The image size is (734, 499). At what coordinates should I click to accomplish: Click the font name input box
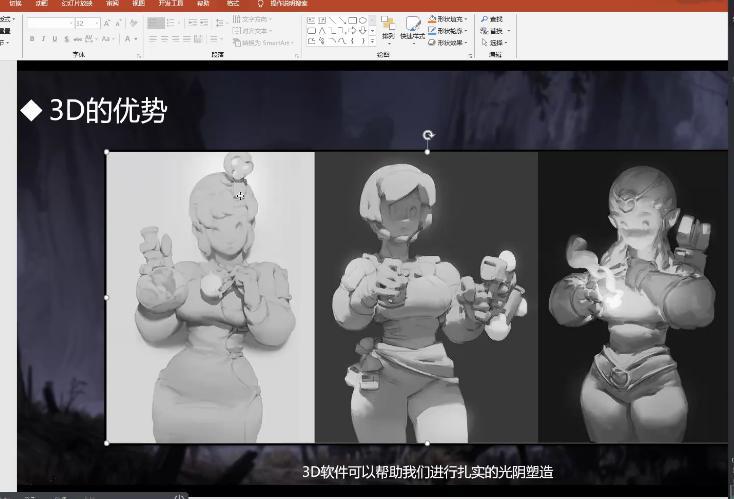[51, 23]
